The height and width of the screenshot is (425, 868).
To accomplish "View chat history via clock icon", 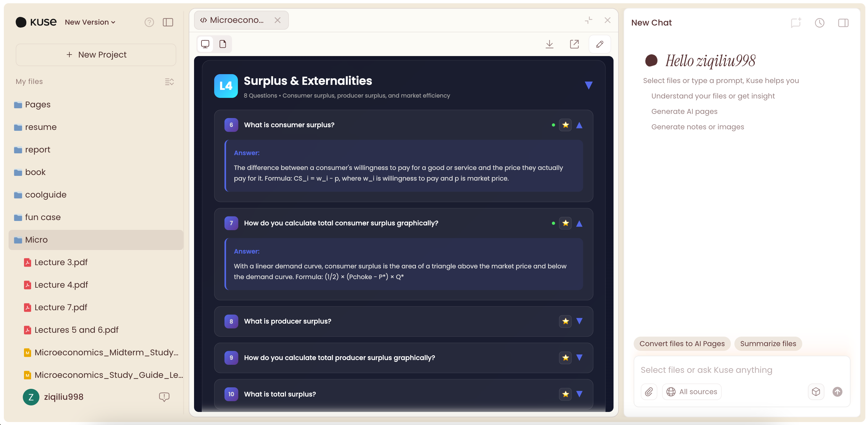I will pos(820,23).
